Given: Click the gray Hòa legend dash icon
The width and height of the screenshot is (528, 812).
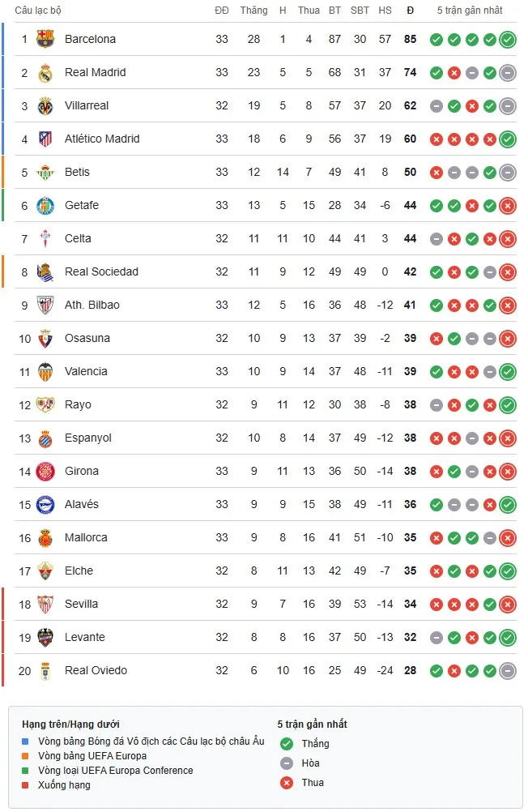Looking at the screenshot, I should [x=285, y=763].
